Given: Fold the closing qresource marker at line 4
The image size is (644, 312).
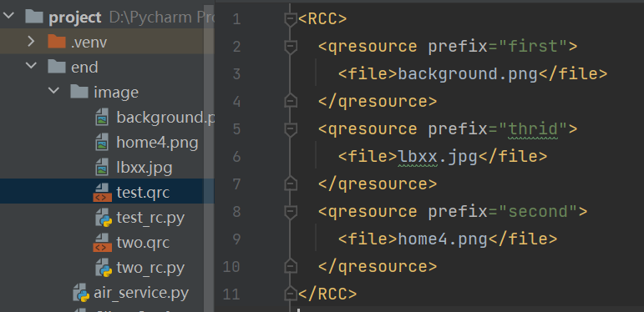Looking at the screenshot, I should pos(291,101).
